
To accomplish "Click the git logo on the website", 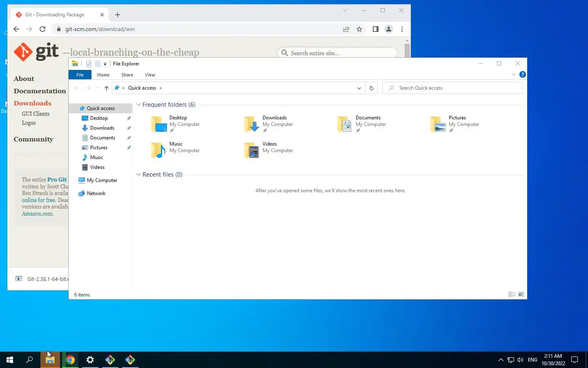I will tap(36, 52).
